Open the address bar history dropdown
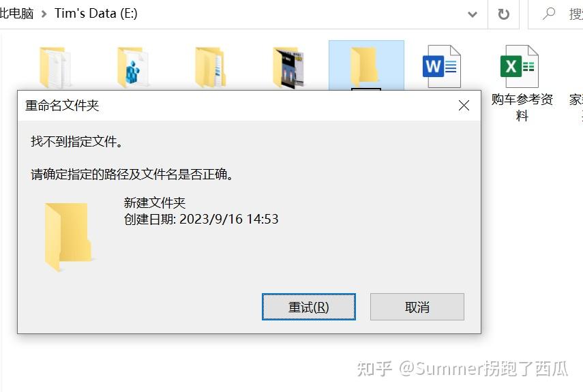Viewport: 583px width, 392px height. [x=473, y=14]
